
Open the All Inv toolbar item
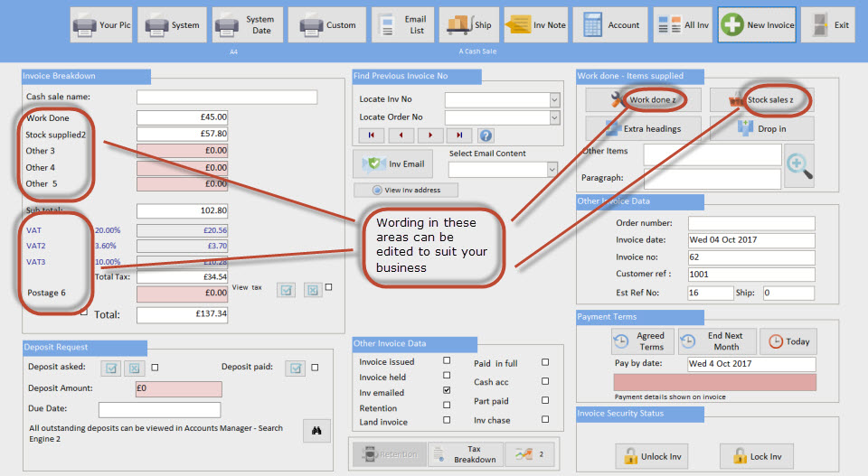click(683, 25)
